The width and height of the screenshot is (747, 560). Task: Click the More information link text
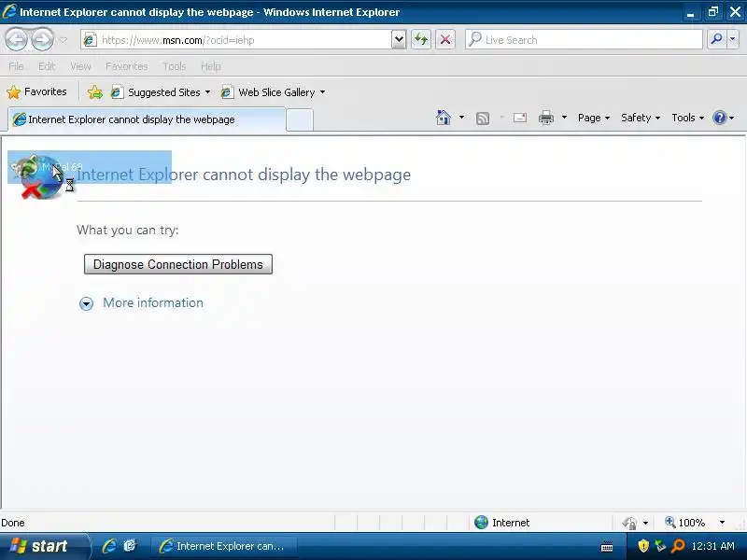click(153, 302)
